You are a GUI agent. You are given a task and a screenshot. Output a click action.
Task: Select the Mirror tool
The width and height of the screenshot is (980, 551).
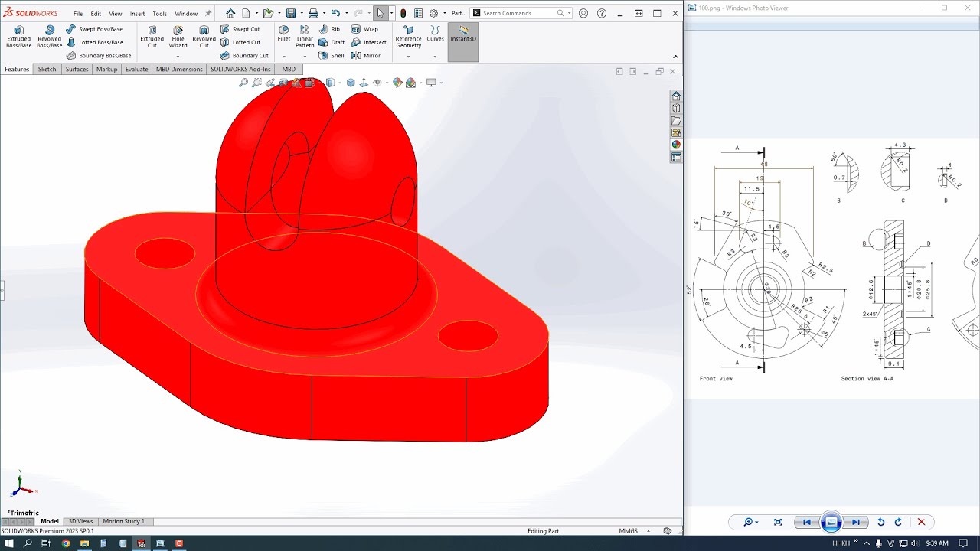pos(366,55)
